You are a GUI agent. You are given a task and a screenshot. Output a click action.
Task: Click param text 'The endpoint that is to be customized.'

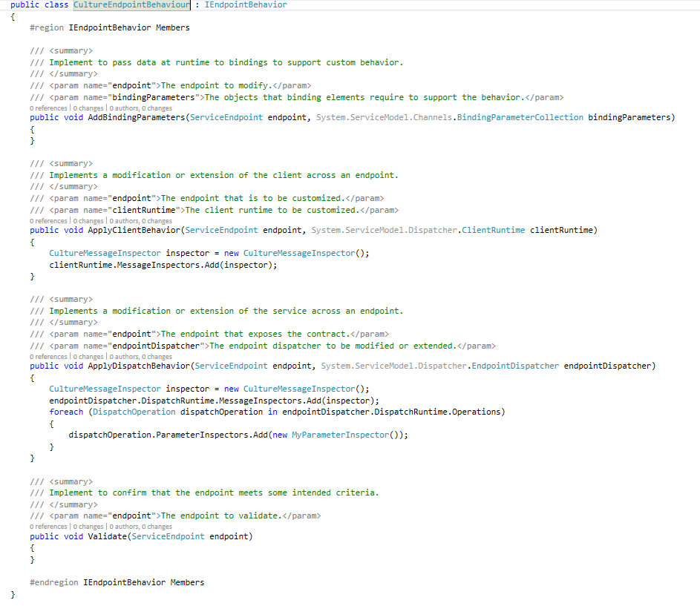[253, 198]
